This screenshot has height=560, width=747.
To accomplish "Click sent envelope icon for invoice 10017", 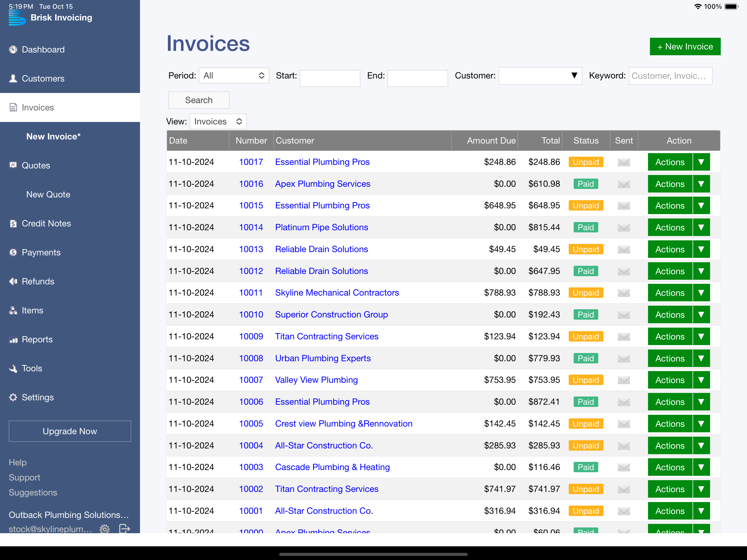I will 624,162.
